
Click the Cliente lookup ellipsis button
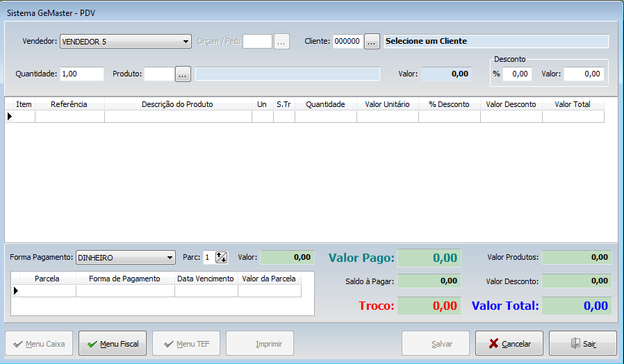tap(372, 42)
